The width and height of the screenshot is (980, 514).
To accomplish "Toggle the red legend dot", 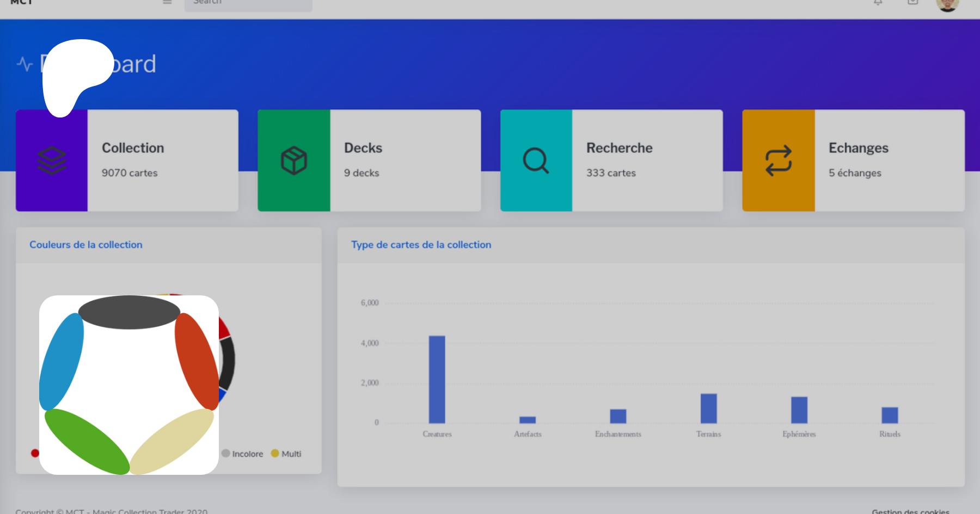I will [x=35, y=453].
